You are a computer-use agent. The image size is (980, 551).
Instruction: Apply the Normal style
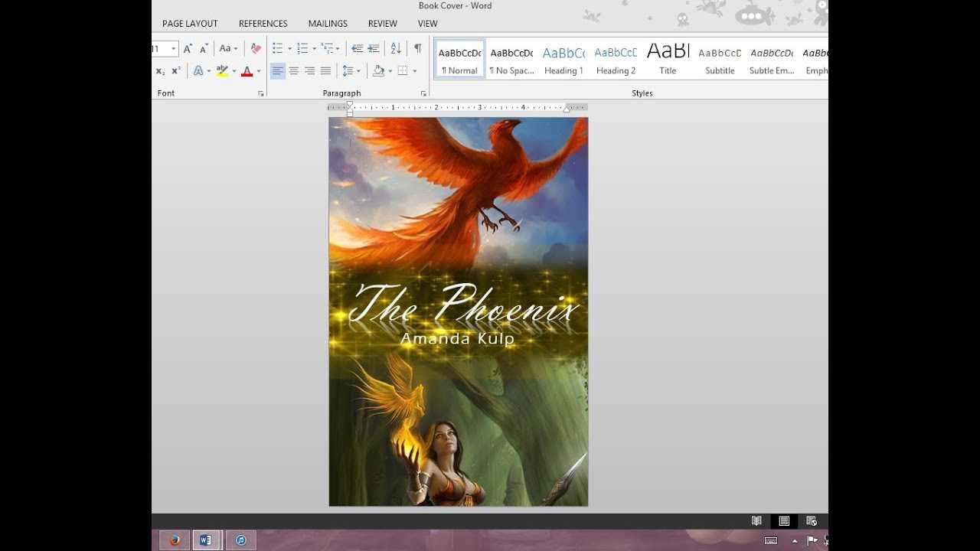[460, 59]
